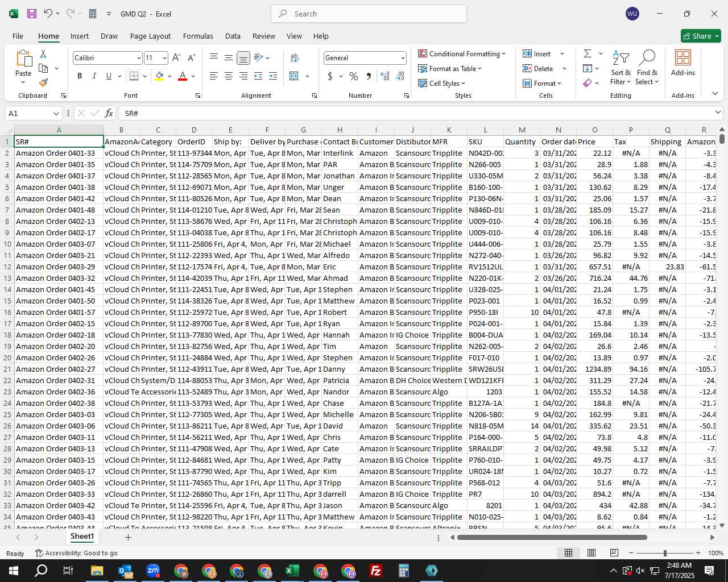Click the Clear eraser icon
The width and height of the screenshot is (728, 582).
(x=588, y=84)
